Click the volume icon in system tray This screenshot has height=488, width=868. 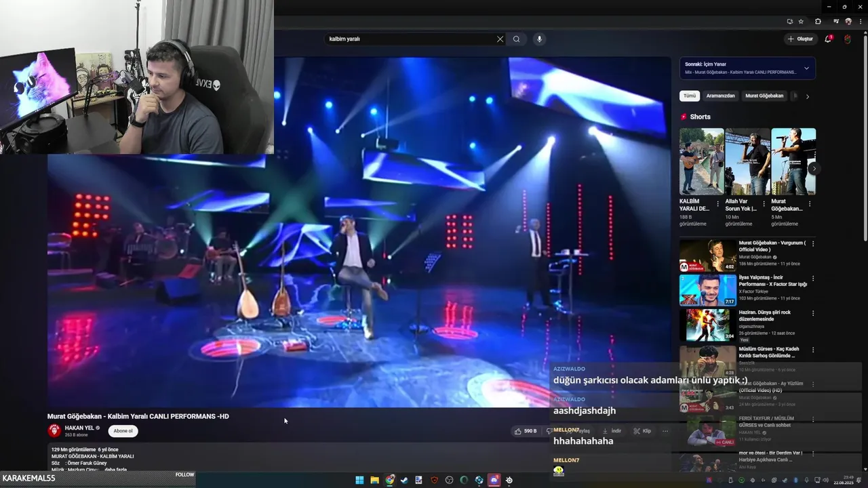tap(825, 480)
